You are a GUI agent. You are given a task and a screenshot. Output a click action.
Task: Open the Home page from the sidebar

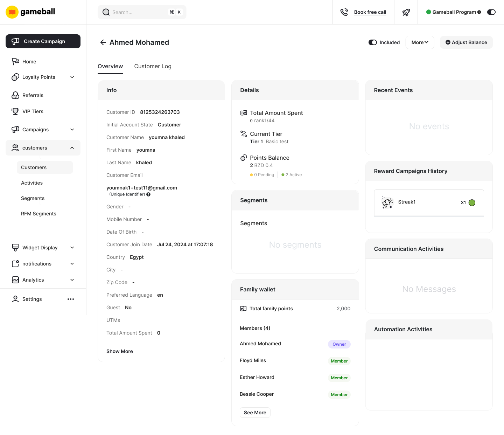pyautogui.click(x=29, y=62)
